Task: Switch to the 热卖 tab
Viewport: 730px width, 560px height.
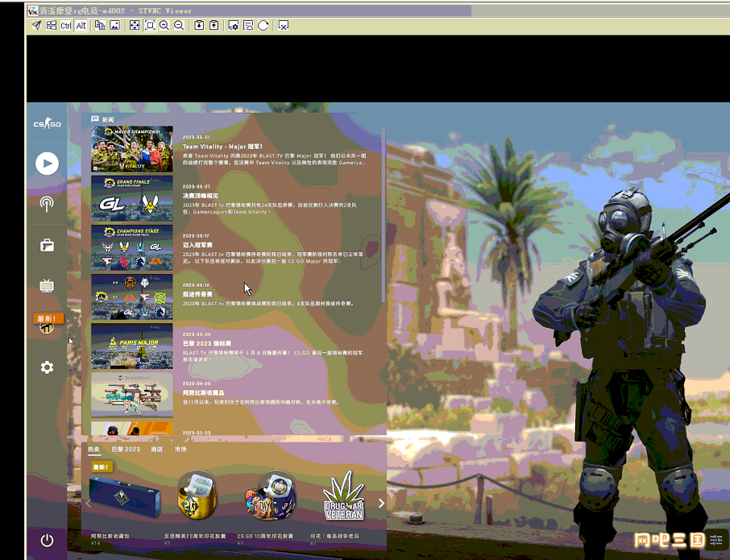Action: pyautogui.click(x=93, y=450)
